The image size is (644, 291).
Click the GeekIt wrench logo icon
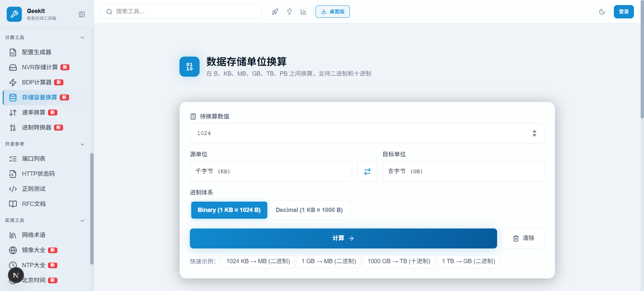click(14, 14)
